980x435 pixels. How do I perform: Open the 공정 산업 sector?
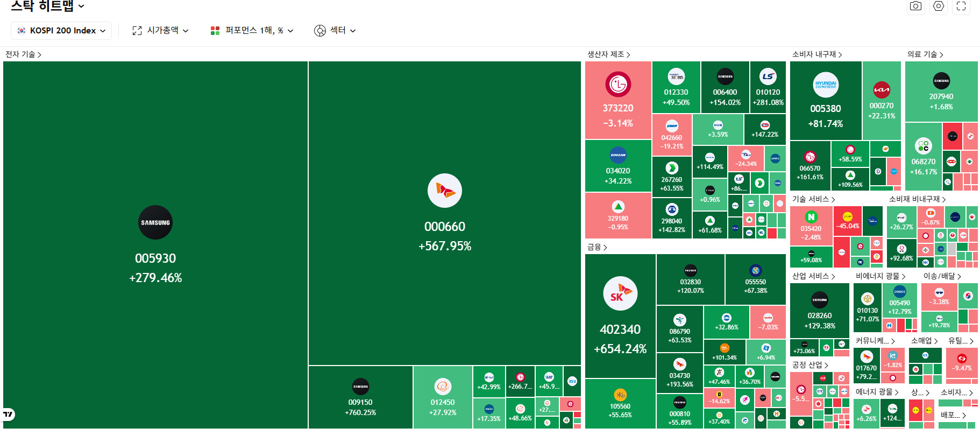tap(810, 365)
